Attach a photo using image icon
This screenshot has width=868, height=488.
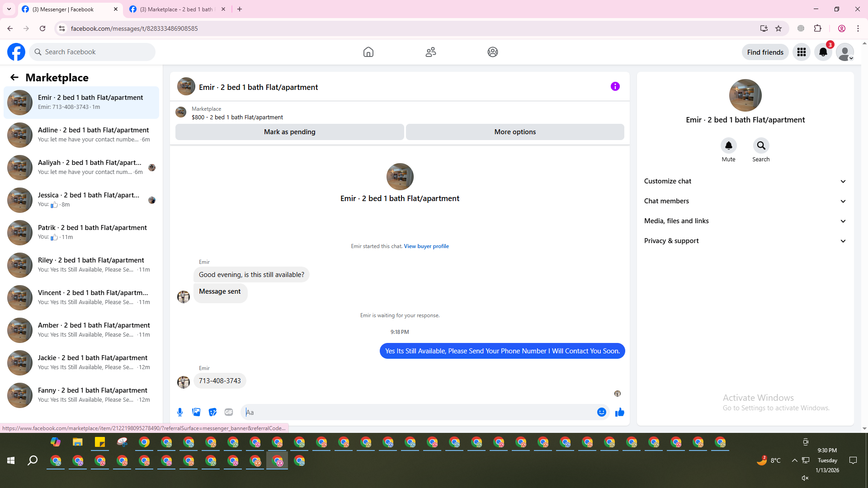(x=196, y=412)
